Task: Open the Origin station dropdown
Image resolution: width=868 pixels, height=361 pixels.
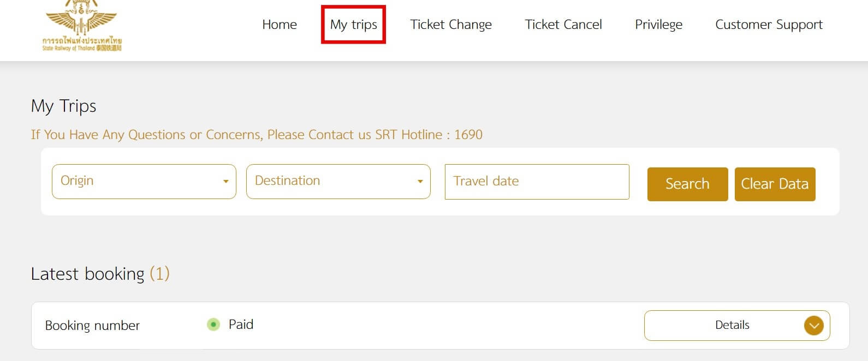Action: click(144, 182)
